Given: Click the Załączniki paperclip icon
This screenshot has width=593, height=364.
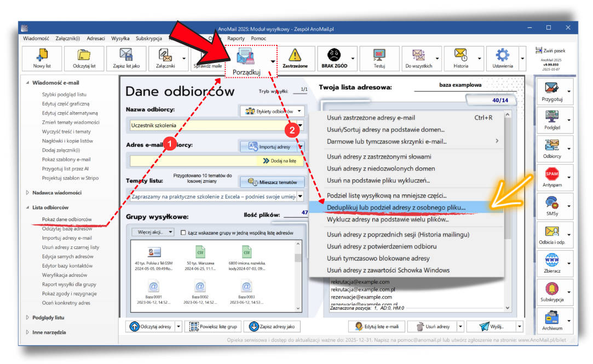Looking at the screenshot, I should point(165,56).
